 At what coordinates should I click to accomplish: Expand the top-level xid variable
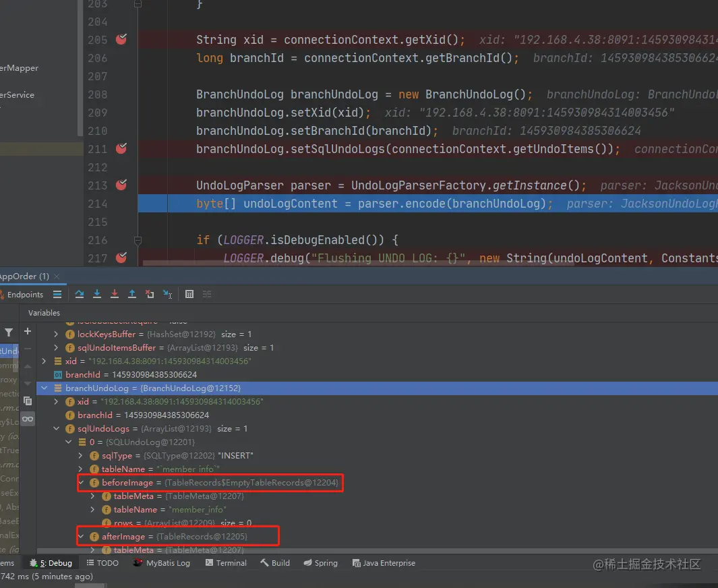[x=44, y=361]
